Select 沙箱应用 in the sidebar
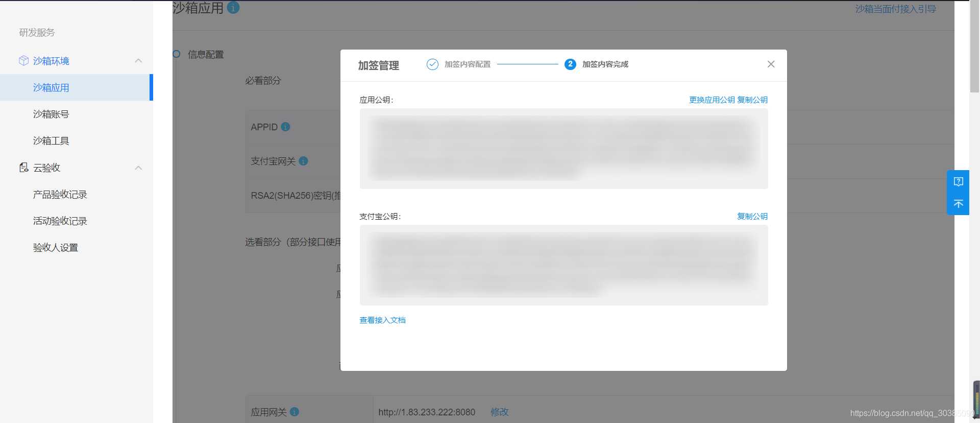Screen dimensions: 980x423 point(76,87)
